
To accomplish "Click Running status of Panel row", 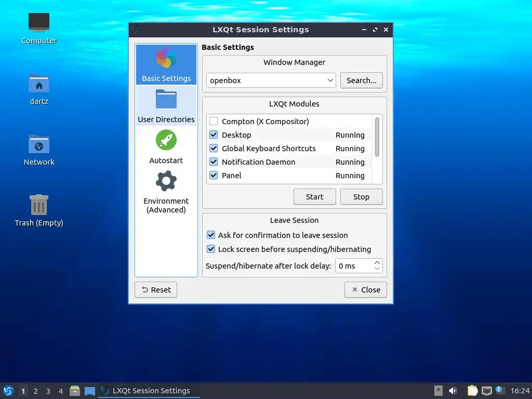I will click(350, 176).
